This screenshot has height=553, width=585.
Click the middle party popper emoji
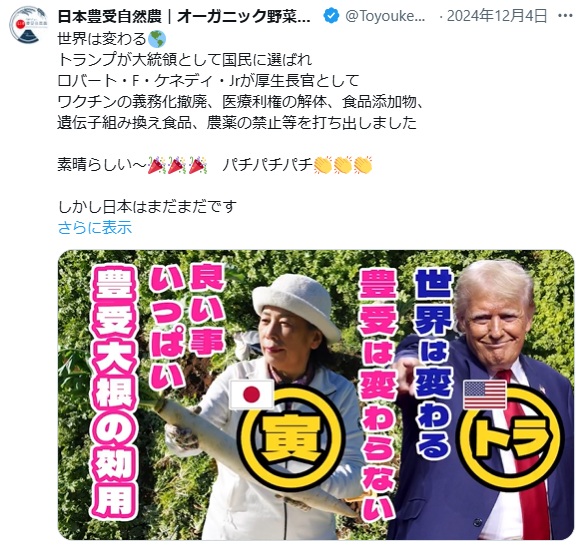point(177,165)
